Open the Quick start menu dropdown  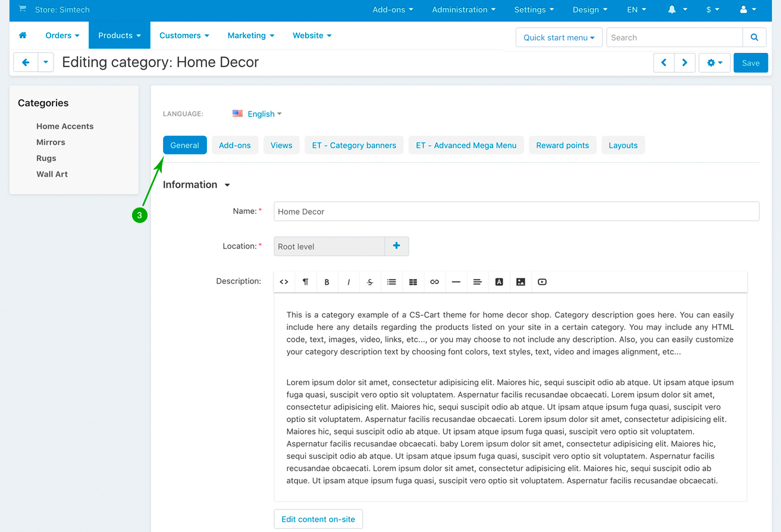click(559, 37)
